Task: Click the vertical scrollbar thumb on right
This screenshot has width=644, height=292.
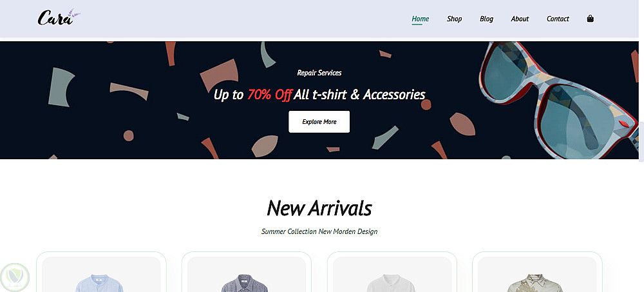Action: pos(641,141)
